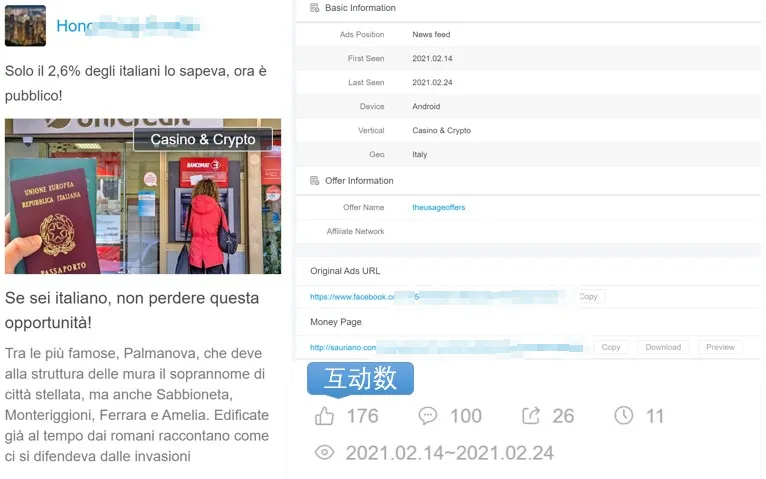The height and width of the screenshot is (479, 766).
Task: Open the facebook.com original ads URL
Action: click(x=434, y=296)
